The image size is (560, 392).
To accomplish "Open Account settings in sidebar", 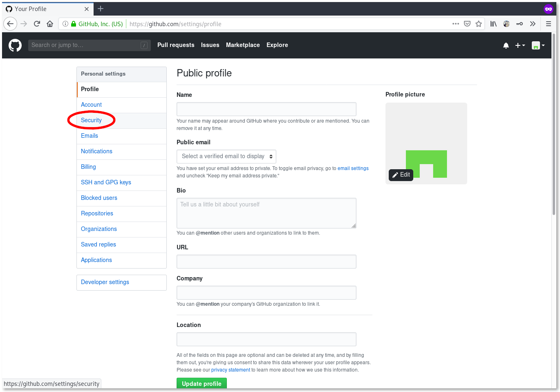I will pyautogui.click(x=121, y=105).
